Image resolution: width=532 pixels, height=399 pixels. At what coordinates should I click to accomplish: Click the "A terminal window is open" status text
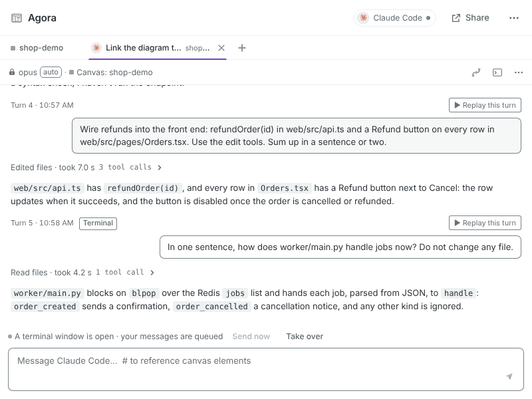pyautogui.click(x=119, y=336)
